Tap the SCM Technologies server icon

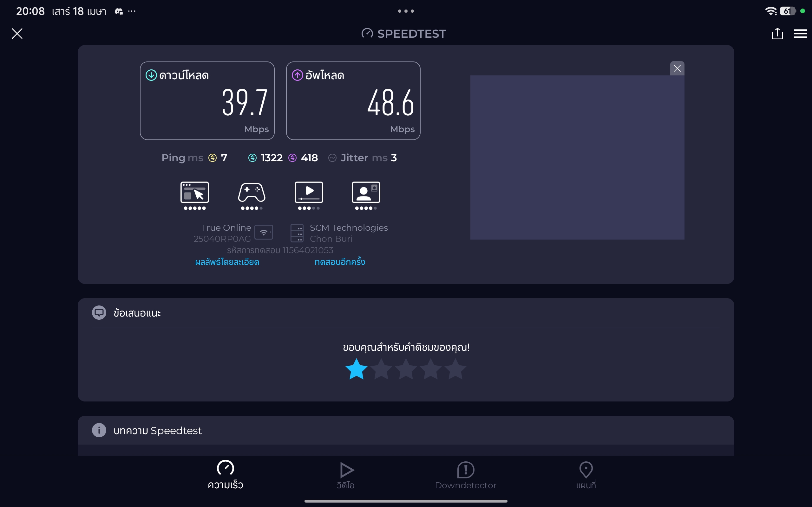click(297, 233)
